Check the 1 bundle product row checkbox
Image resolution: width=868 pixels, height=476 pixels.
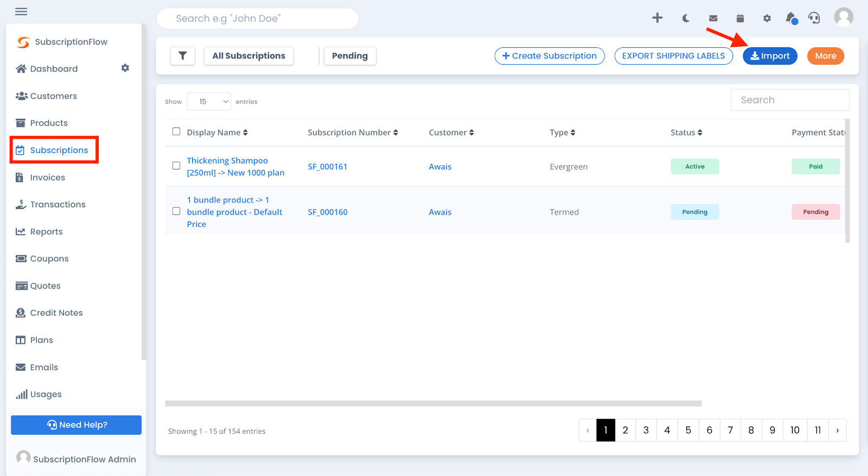pyautogui.click(x=176, y=211)
